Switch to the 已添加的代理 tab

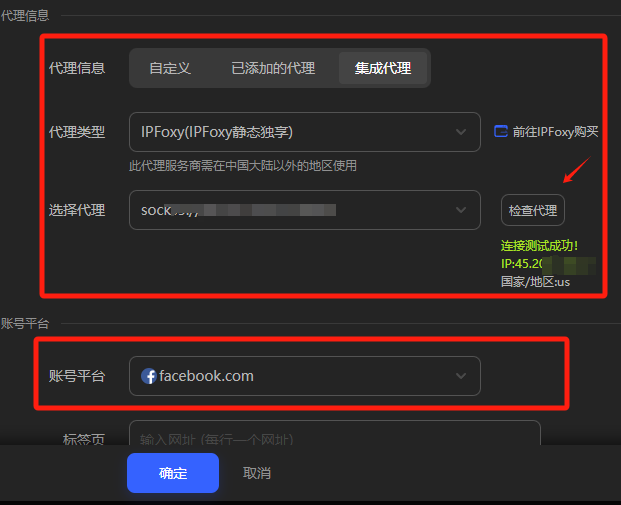coord(273,68)
